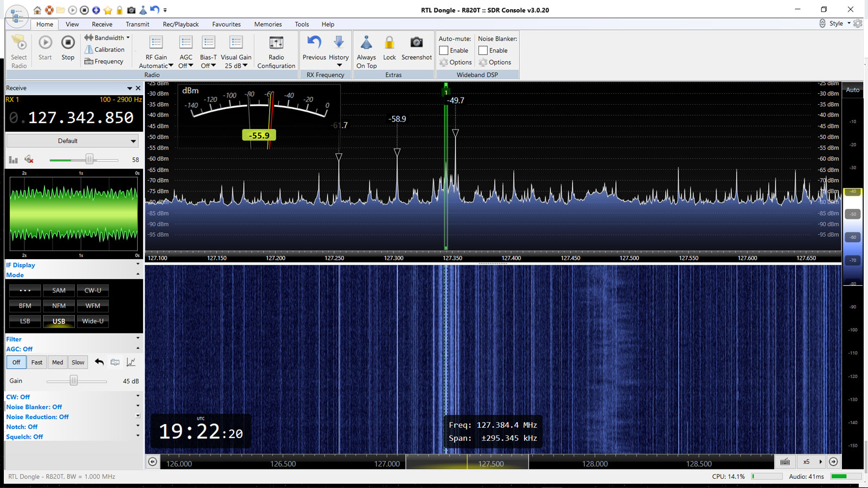Select BFM mode
This screenshot has height=488, width=868.
pyautogui.click(x=25, y=305)
